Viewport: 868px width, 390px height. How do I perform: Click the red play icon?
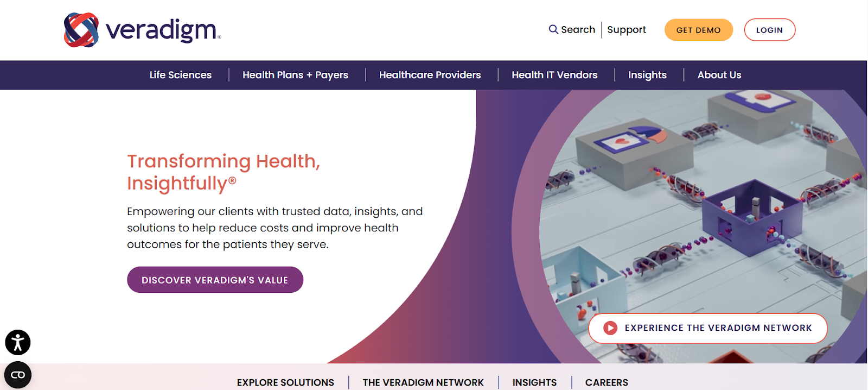point(610,328)
